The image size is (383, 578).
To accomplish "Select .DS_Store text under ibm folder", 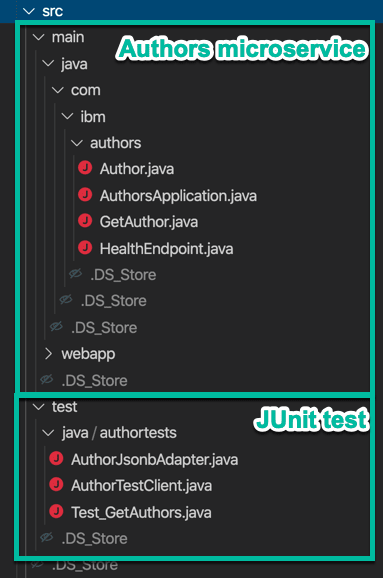I will click(123, 275).
